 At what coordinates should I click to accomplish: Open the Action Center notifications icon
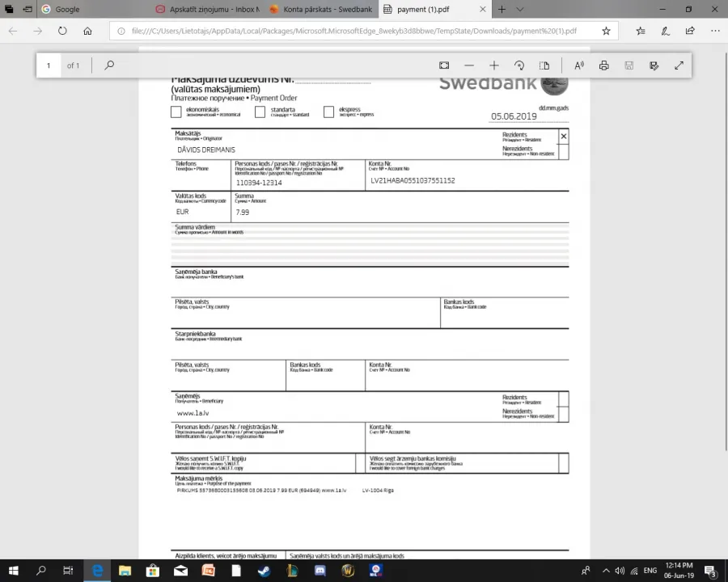pos(710,571)
